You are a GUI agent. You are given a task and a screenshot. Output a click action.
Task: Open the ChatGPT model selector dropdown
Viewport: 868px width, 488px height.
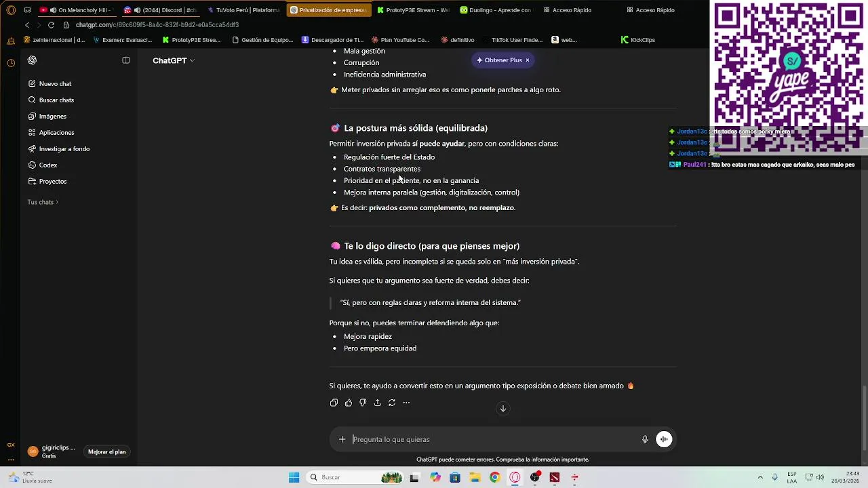(x=174, y=60)
